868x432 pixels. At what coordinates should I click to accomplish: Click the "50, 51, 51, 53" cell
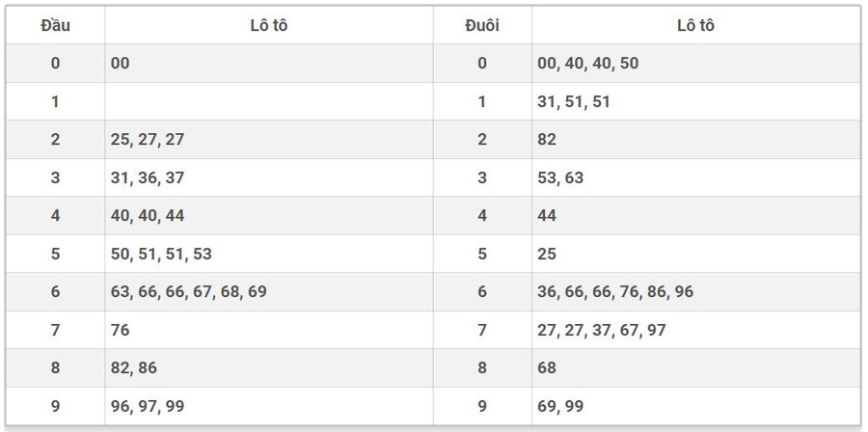pyautogui.click(x=161, y=254)
